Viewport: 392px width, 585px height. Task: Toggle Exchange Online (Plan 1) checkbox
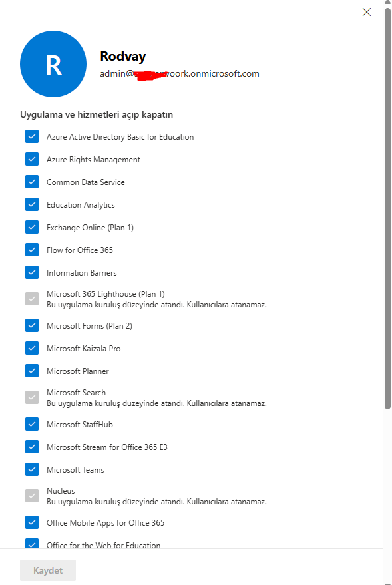[x=32, y=227]
